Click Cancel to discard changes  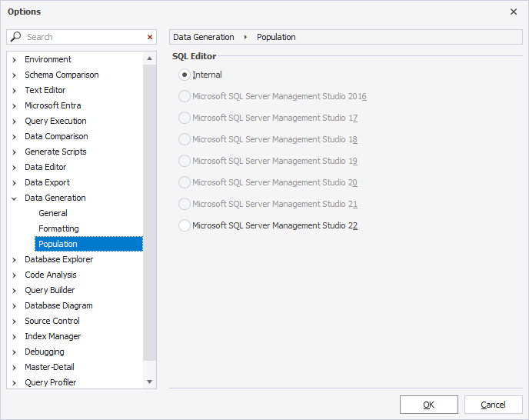coord(493,405)
